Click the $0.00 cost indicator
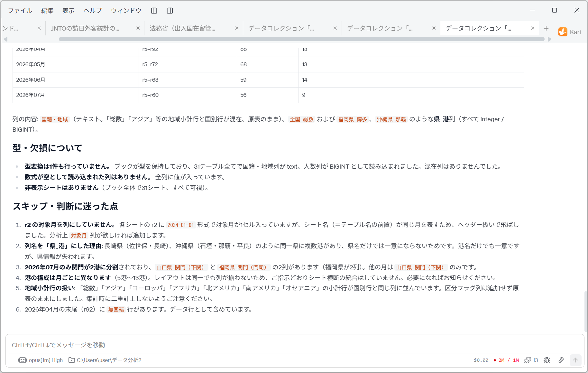 pos(481,360)
